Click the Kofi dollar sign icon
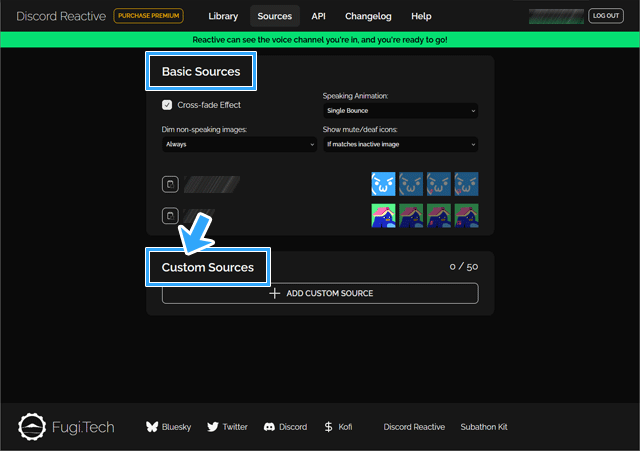The width and height of the screenshot is (640, 451). point(329,427)
